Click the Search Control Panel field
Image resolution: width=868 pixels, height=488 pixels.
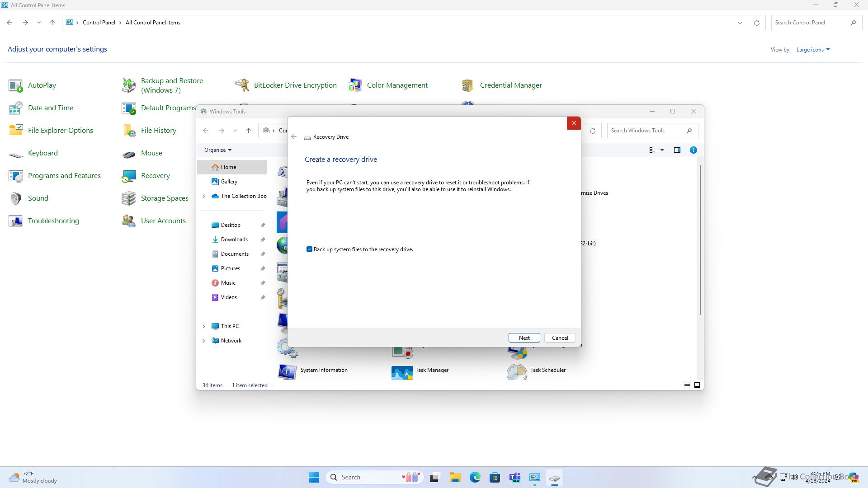pos(816,23)
